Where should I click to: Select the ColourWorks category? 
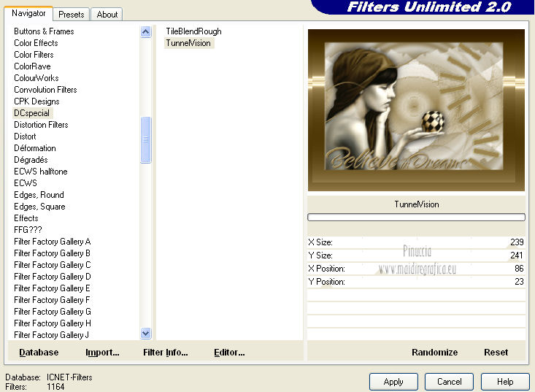pos(36,78)
